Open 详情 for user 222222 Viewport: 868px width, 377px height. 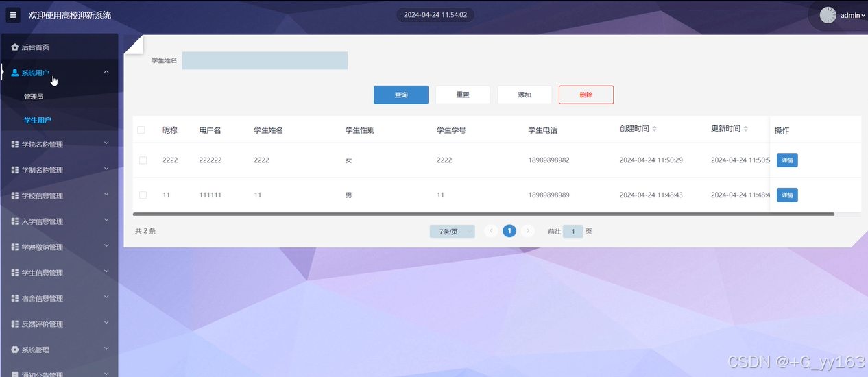coord(787,160)
